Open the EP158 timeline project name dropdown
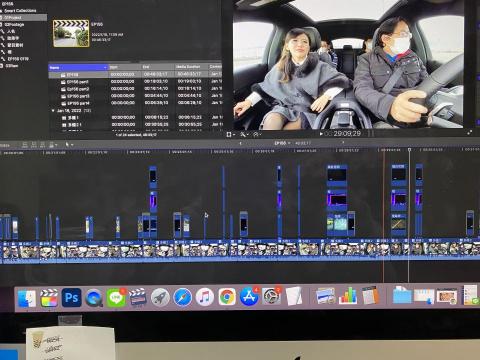Viewport: 480px width, 360px height. click(282, 143)
